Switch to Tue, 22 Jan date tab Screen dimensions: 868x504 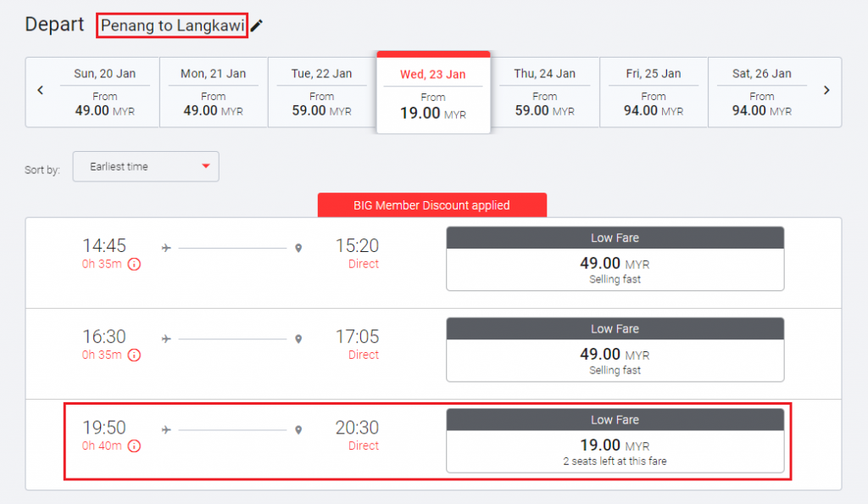coord(322,92)
